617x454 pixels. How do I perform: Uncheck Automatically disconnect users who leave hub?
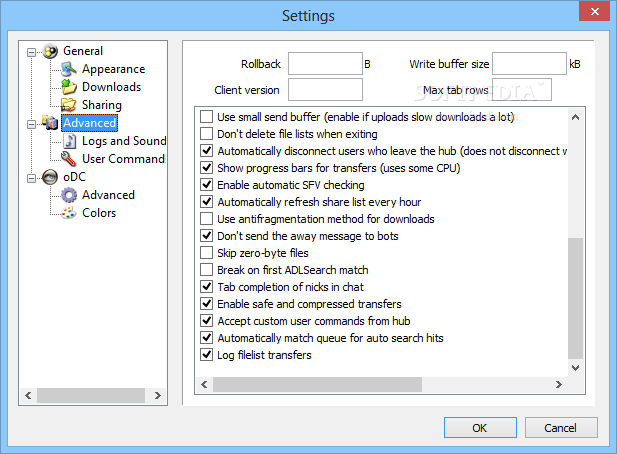pyautogui.click(x=207, y=151)
